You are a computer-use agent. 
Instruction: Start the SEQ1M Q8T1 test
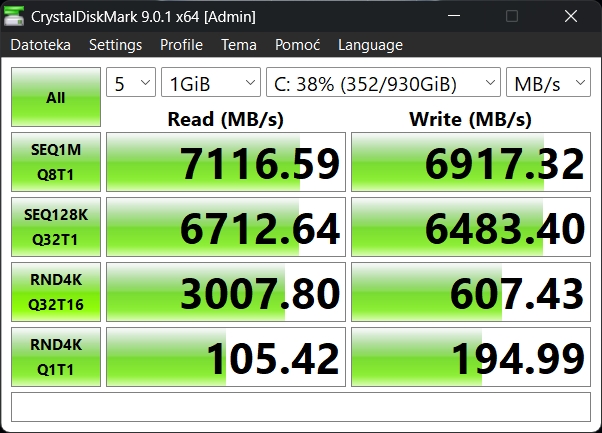click(56, 162)
